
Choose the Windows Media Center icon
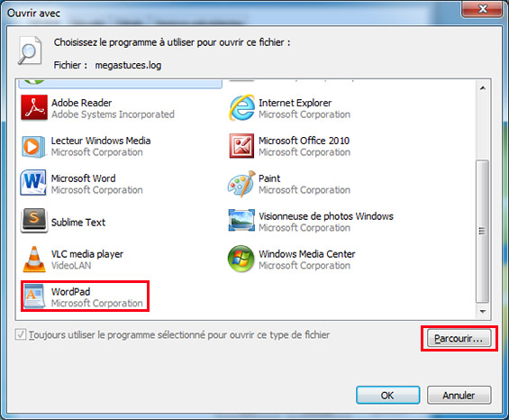pyautogui.click(x=241, y=259)
